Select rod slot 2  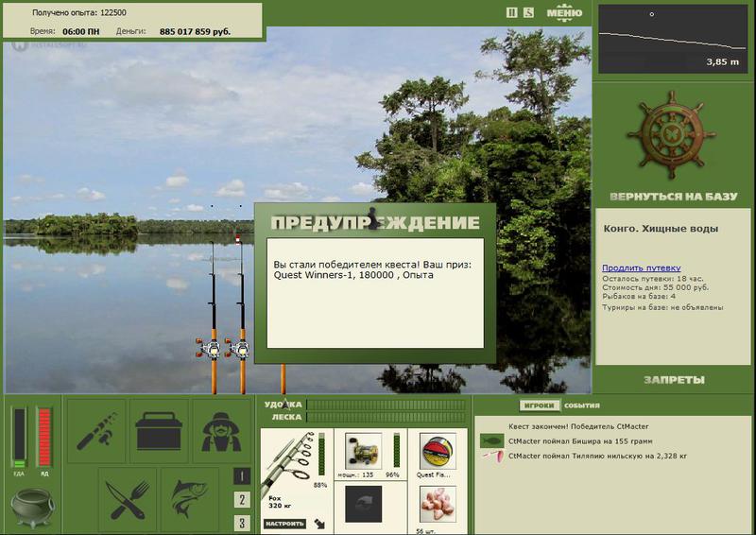tap(242, 500)
